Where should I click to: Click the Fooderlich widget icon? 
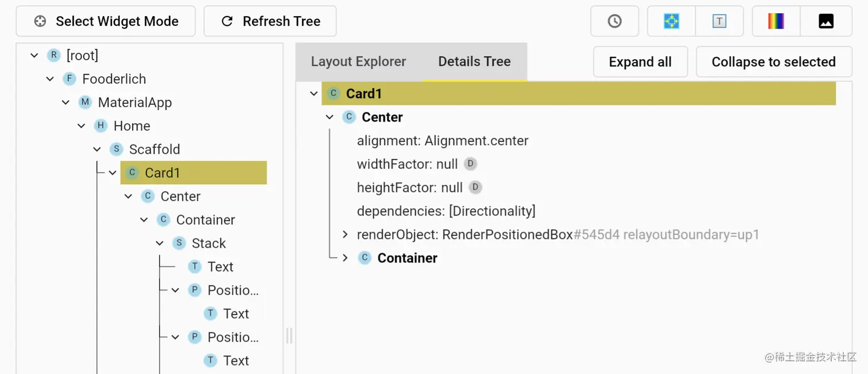69,79
